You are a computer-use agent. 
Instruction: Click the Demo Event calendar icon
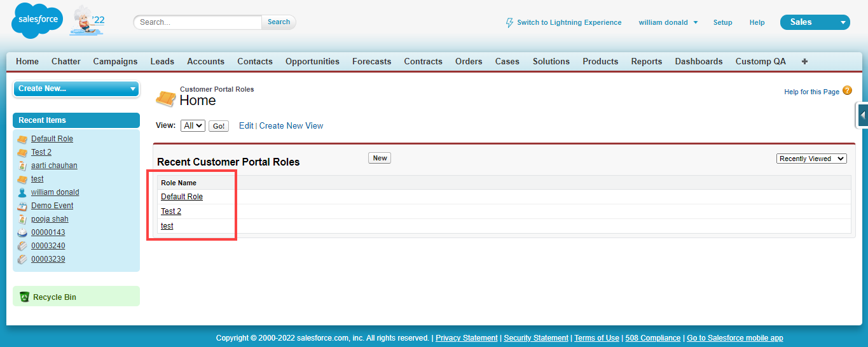[x=22, y=206]
